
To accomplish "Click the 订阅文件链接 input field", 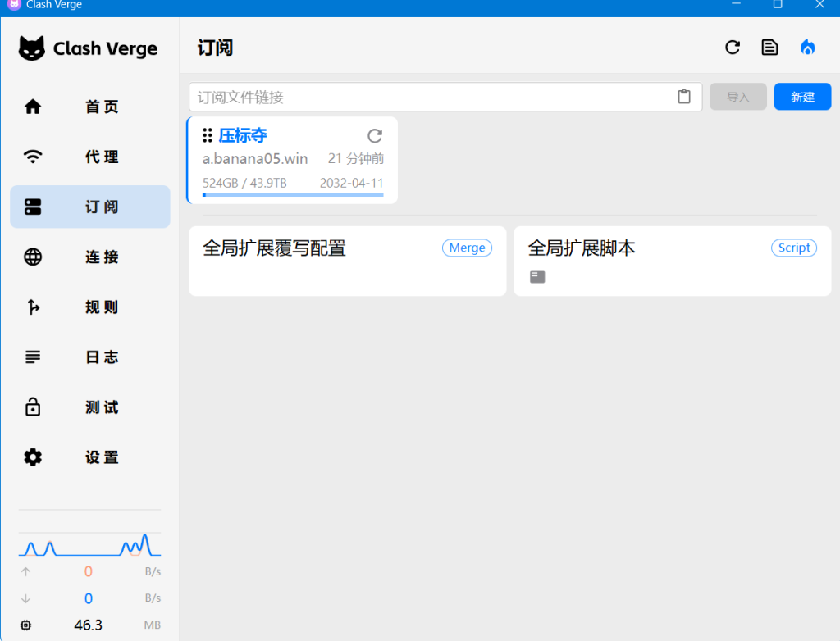I will [x=431, y=97].
